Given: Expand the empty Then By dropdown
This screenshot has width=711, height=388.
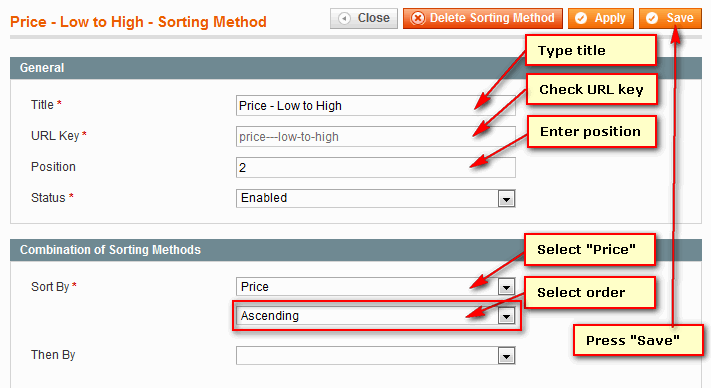Looking at the screenshot, I should pyautogui.click(x=375, y=356).
